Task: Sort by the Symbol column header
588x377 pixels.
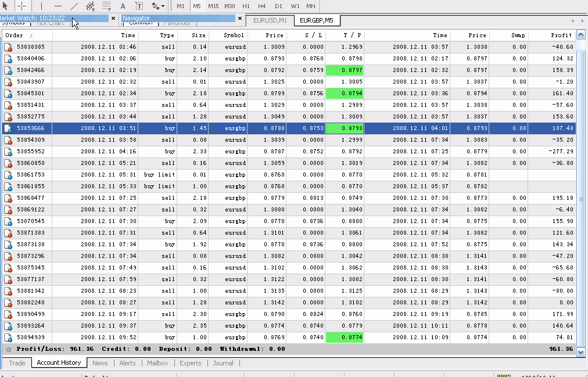Action: click(228, 35)
